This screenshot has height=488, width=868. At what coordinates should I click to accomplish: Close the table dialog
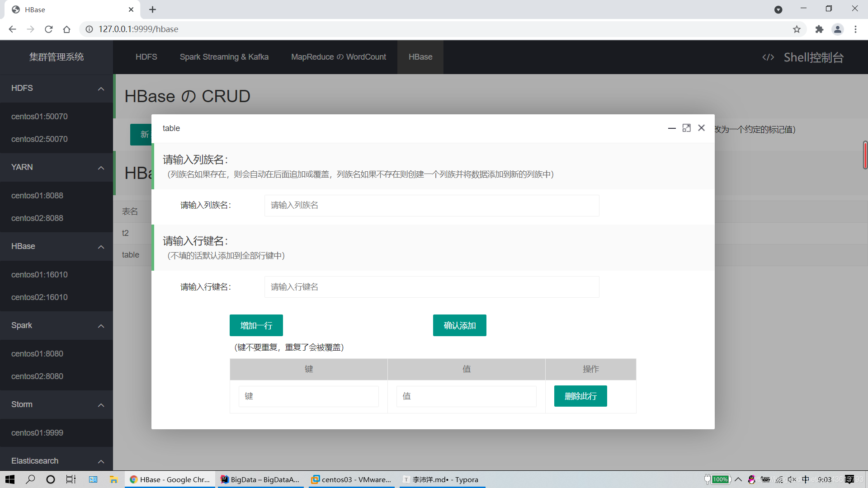[x=701, y=128]
